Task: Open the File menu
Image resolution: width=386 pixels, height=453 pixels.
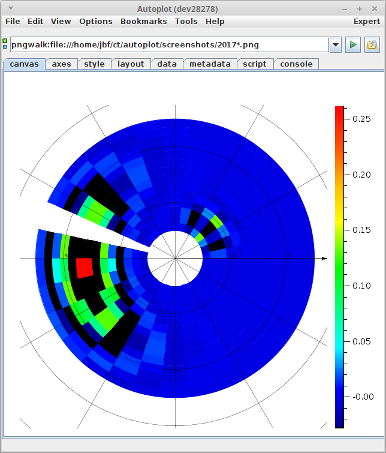Action: click(x=13, y=21)
